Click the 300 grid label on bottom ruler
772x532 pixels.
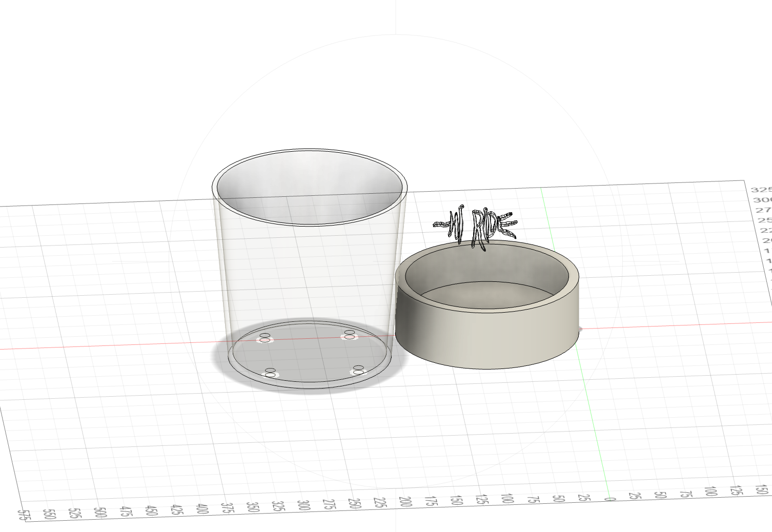pos(303,505)
